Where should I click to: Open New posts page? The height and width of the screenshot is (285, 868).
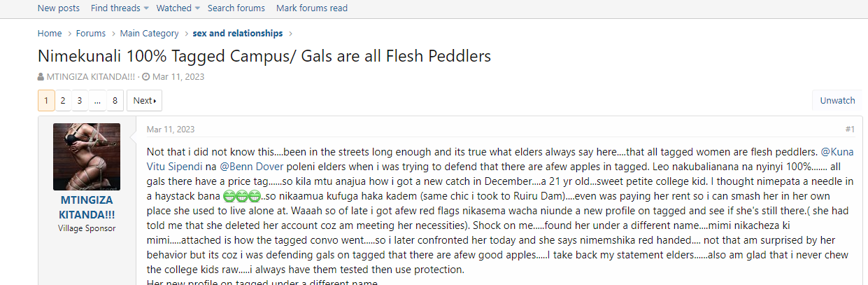[58, 8]
